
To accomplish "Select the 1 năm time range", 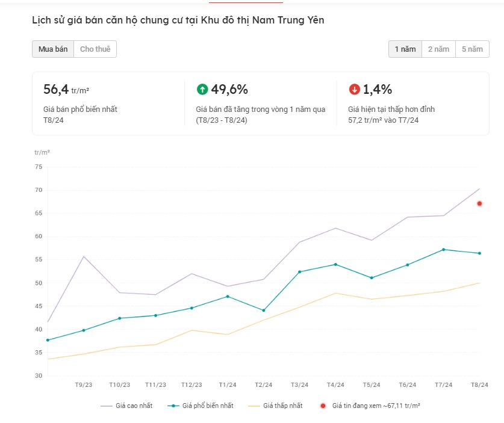I will click(405, 49).
